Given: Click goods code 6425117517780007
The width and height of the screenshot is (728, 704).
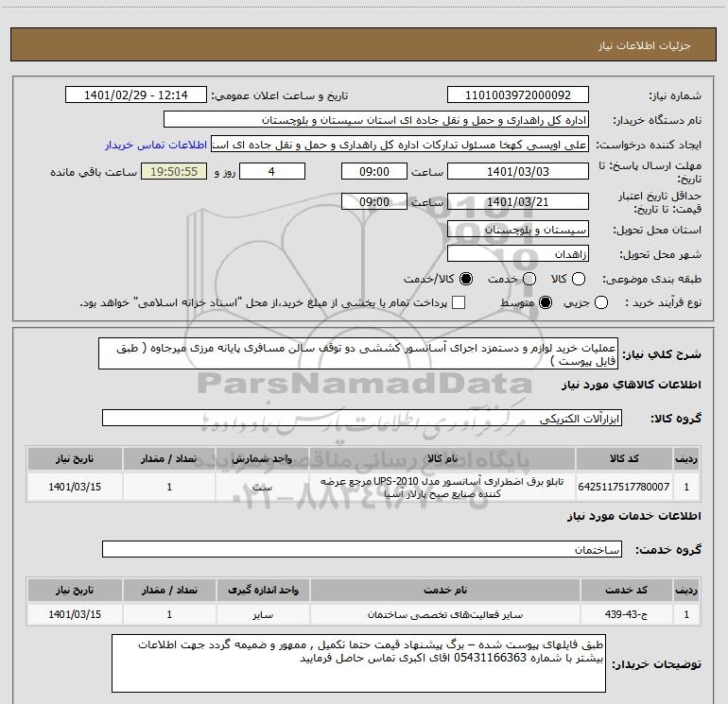Looking at the screenshot, I should pyautogui.click(x=624, y=487).
